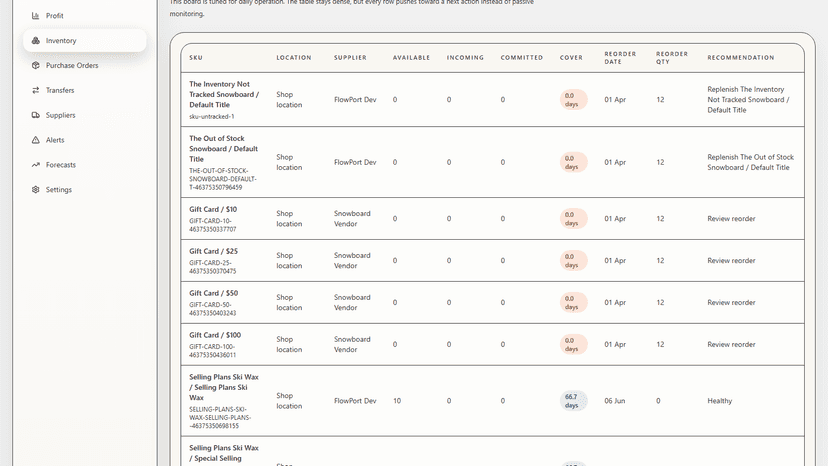Viewport: 828px width, 466px height.
Task: Click the Healthy recommendation for Ski Wax
Action: pyautogui.click(x=720, y=401)
